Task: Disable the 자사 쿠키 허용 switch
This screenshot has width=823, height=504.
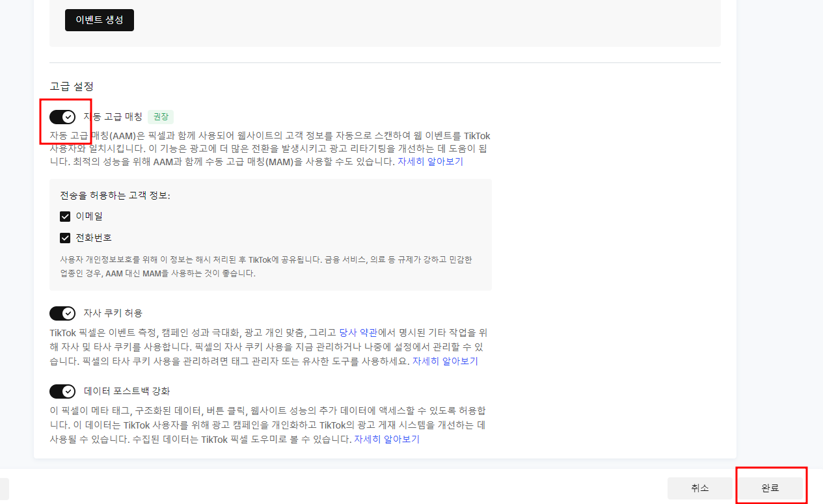Action: click(x=63, y=313)
